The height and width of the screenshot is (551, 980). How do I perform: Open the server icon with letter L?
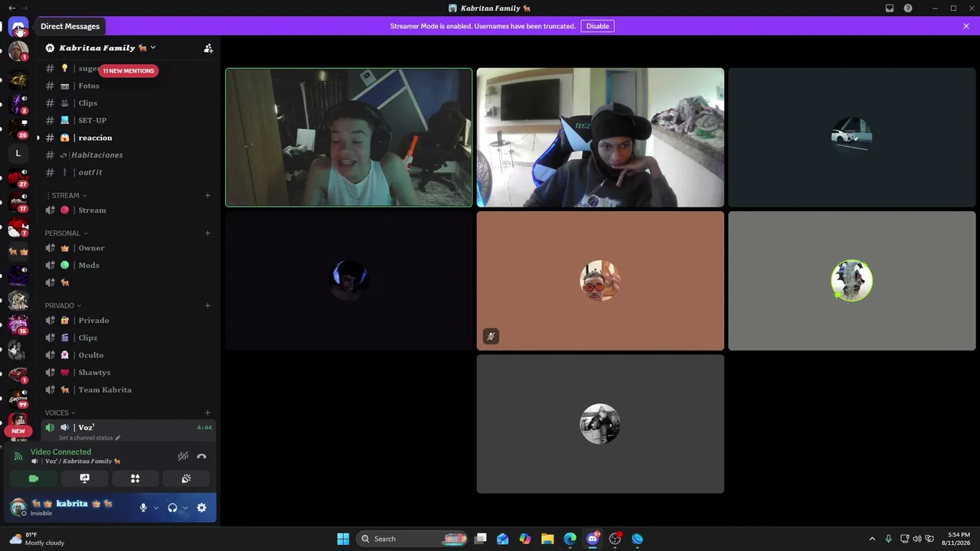pyautogui.click(x=18, y=153)
